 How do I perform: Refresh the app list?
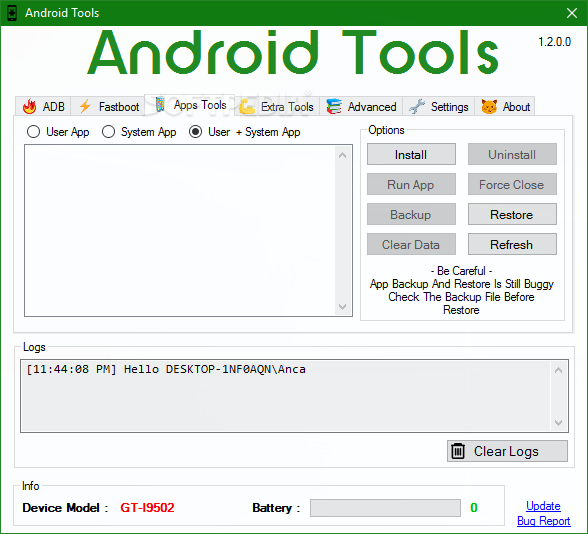click(x=512, y=244)
